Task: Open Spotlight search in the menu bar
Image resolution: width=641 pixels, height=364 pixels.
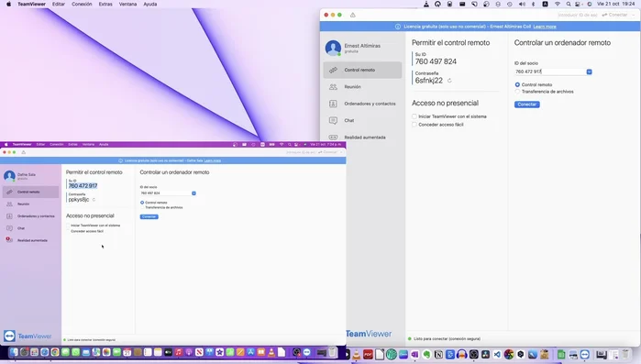Action: tap(569, 4)
